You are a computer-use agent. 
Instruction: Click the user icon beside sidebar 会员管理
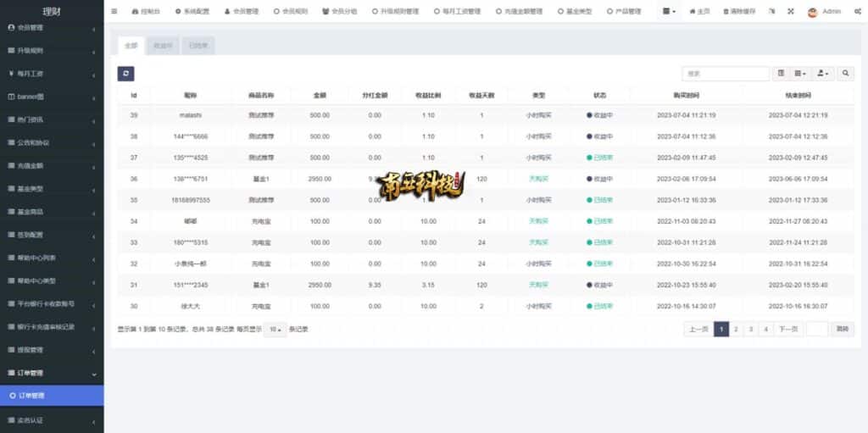click(11, 27)
